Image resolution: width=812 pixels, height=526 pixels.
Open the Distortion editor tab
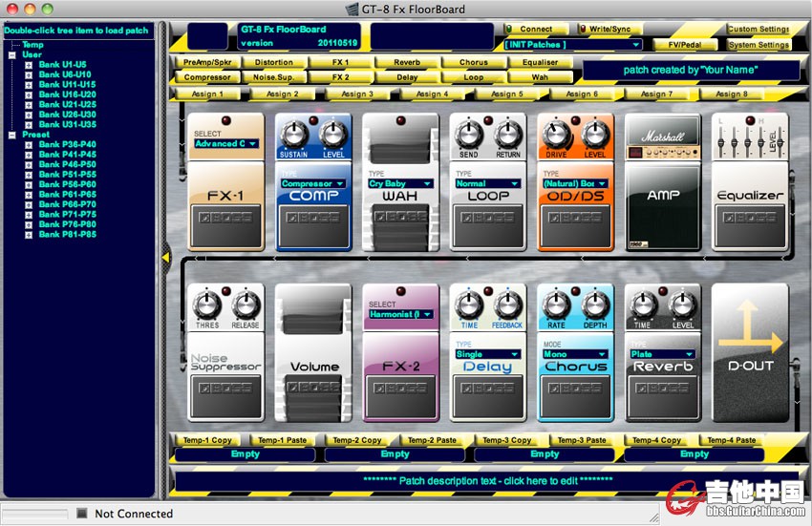(274, 62)
